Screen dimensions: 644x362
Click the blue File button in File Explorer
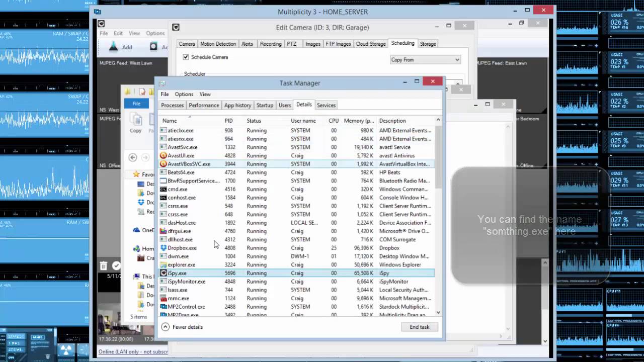[136, 103]
